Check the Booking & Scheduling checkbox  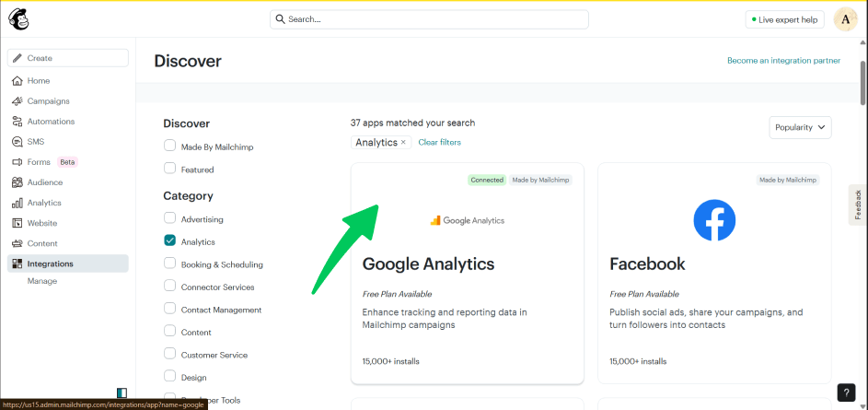(170, 264)
